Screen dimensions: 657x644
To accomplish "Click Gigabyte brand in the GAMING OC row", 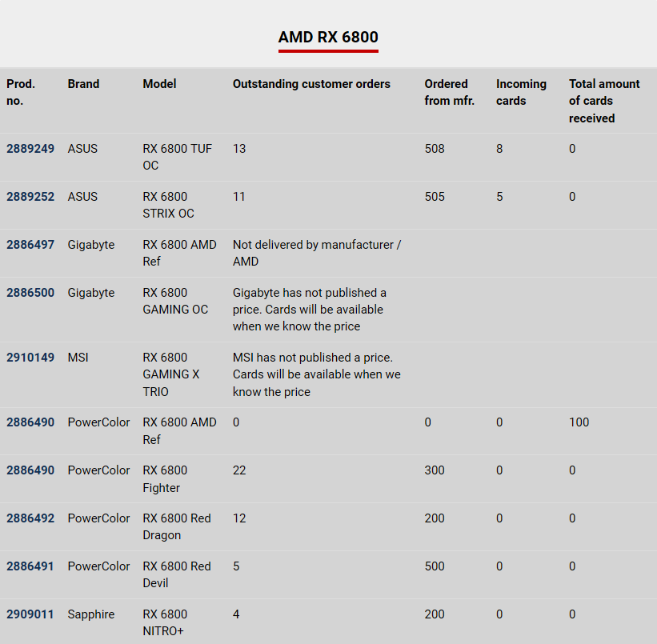I will click(91, 293).
